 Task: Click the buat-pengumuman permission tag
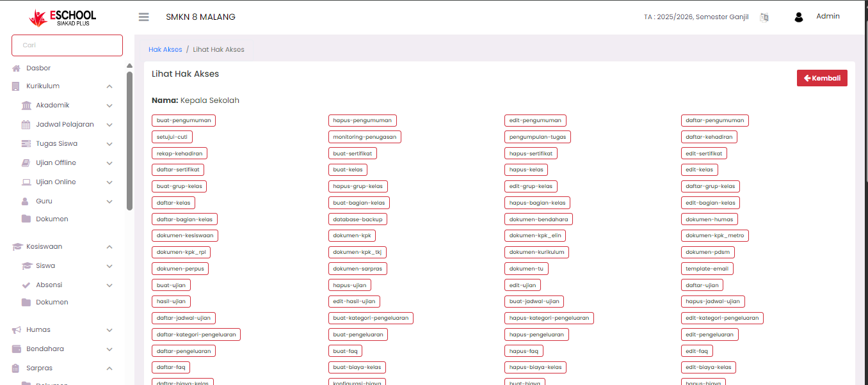(x=184, y=120)
